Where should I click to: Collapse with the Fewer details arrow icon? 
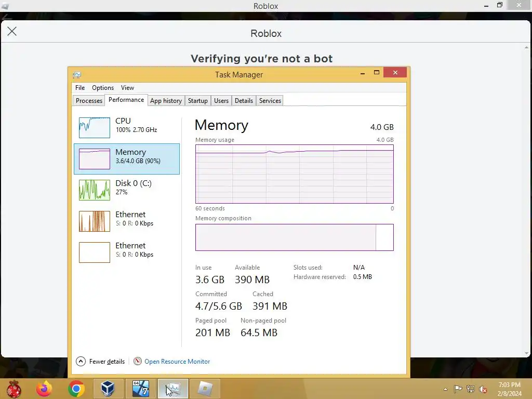81,362
